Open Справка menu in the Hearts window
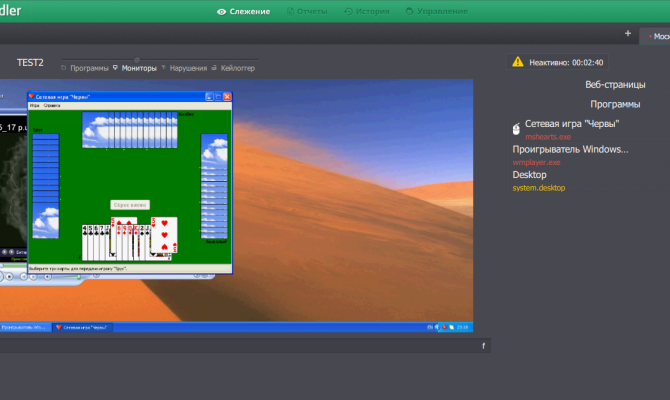670x400 pixels. pos(52,105)
